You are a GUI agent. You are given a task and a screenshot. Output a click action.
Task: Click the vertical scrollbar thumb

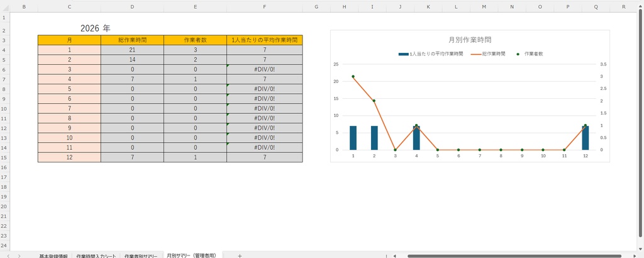[640, 123]
